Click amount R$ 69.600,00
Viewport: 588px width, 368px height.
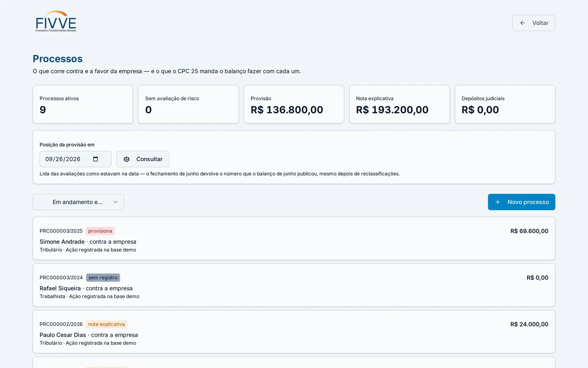pyautogui.click(x=529, y=231)
